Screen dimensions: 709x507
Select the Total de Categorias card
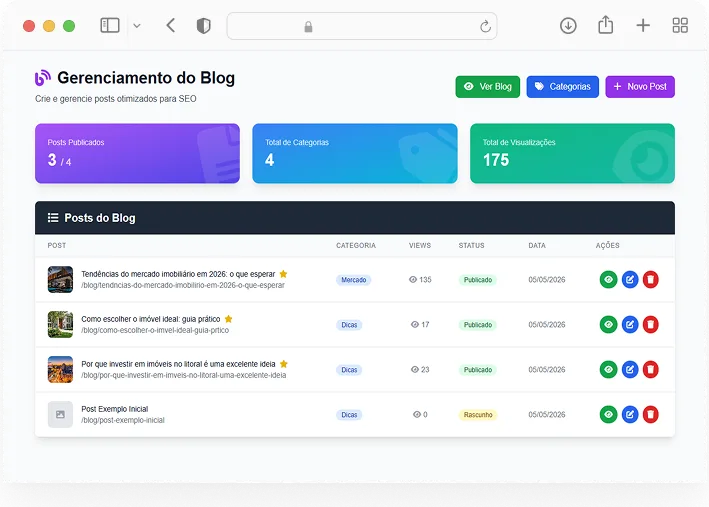[355, 153]
